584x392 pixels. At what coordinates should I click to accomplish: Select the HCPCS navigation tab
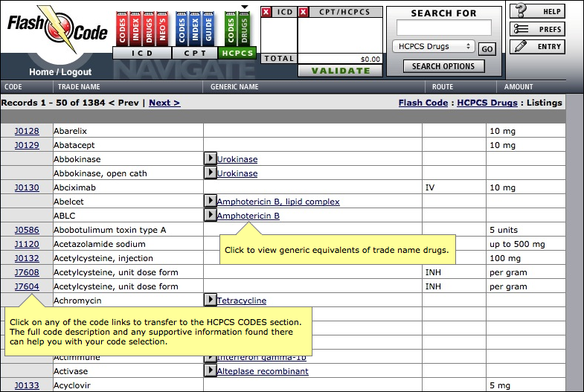(237, 54)
